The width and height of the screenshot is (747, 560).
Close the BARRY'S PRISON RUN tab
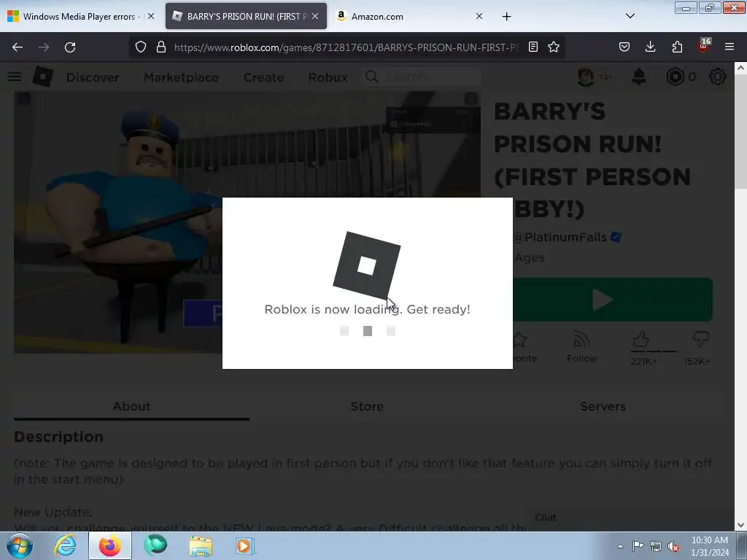point(315,16)
